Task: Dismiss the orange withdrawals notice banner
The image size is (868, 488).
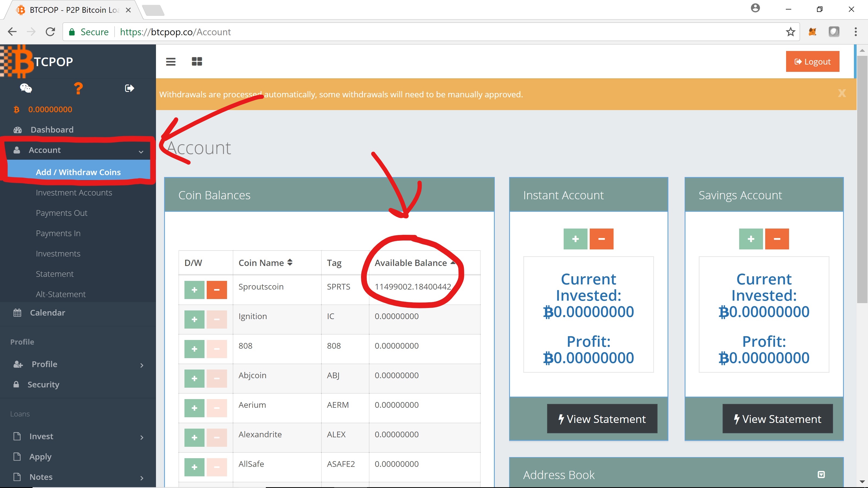Action: pos(841,93)
